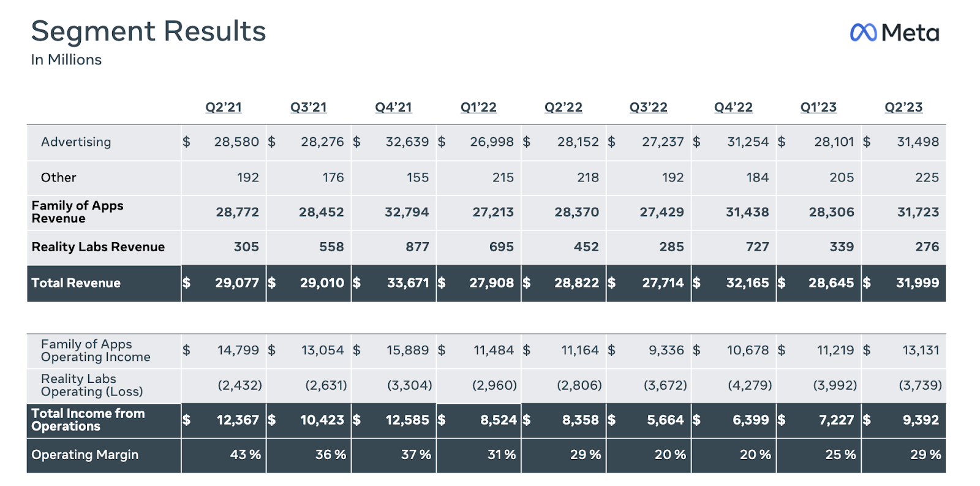Select the Q3'22 column header
The height and width of the screenshot is (486, 980).
[x=648, y=107]
